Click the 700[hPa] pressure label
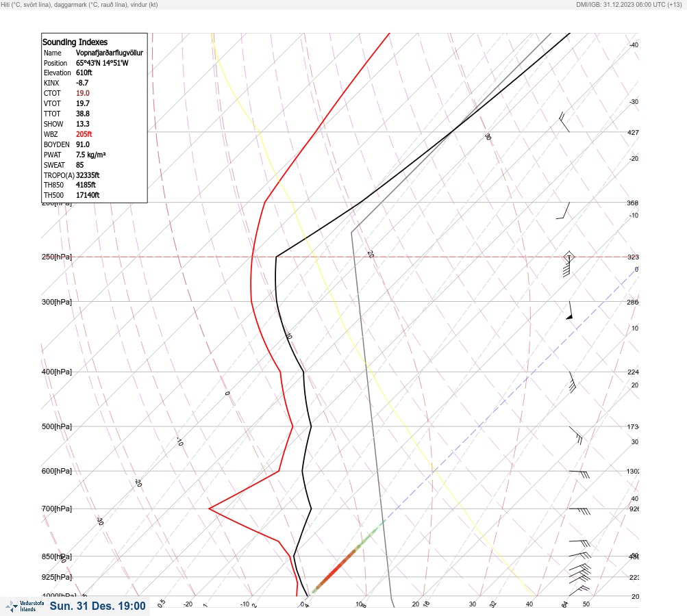 (57, 509)
